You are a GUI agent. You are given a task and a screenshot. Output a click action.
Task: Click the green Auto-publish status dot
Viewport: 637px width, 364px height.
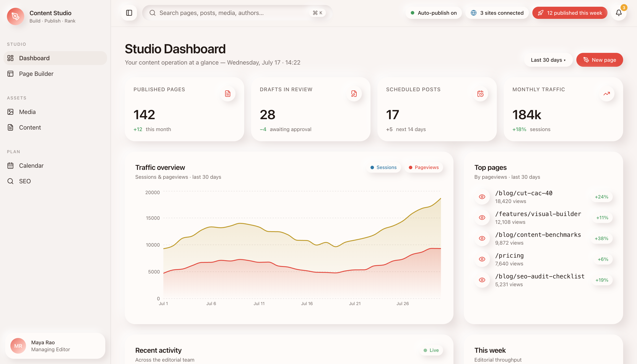[x=413, y=13]
